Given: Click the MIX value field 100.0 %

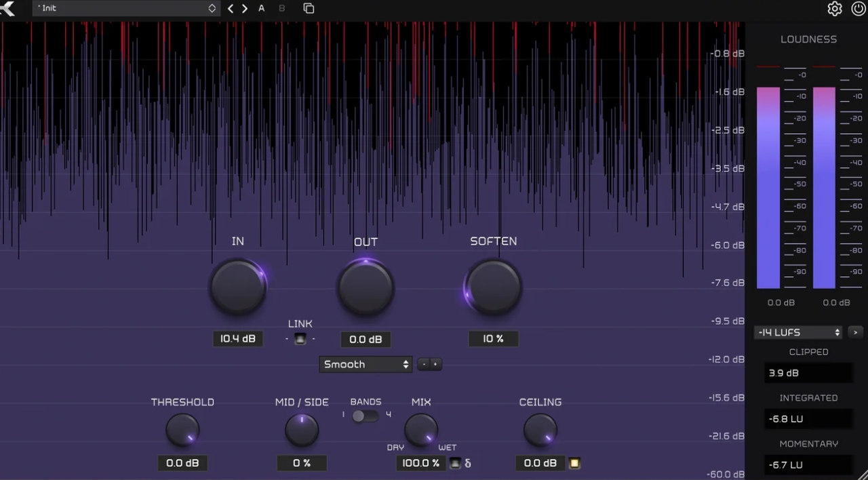Looking at the screenshot, I should click(421, 463).
